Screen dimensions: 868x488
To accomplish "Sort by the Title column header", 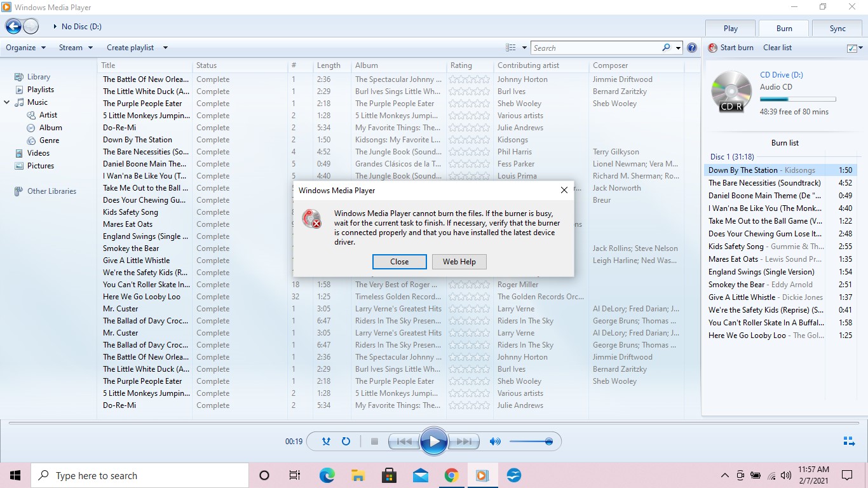I will 145,65.
